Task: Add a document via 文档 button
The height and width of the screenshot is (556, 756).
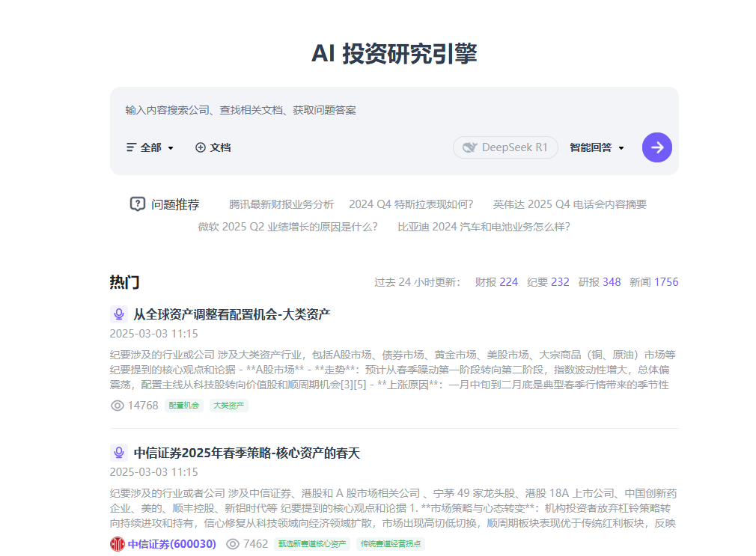Action: pyautogui.click(x=213, y=147)
